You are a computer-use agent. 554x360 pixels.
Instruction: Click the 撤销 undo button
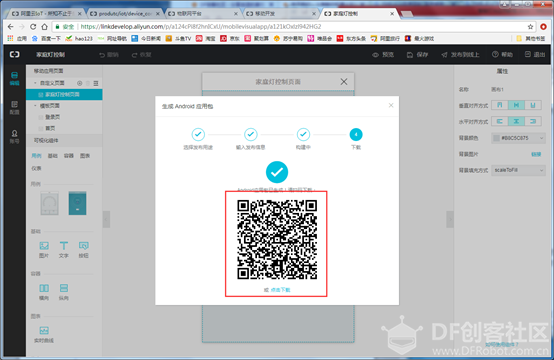pos(109,55)
